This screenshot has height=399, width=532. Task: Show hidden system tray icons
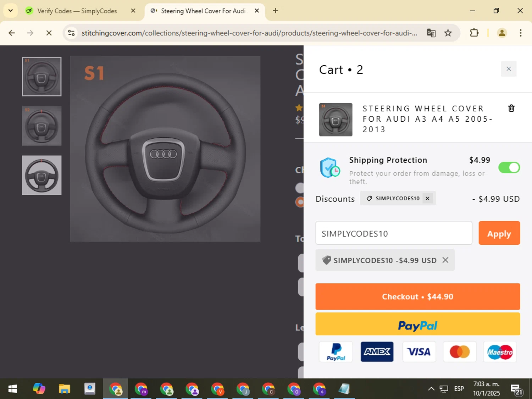[431, 389]
